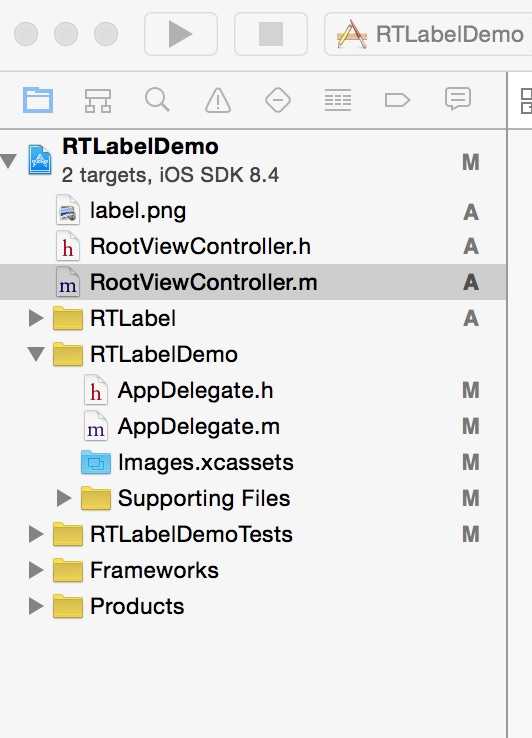The image size is (532, 738).
Task: Show the Debug navigator icon
Action: click(338, 100)
